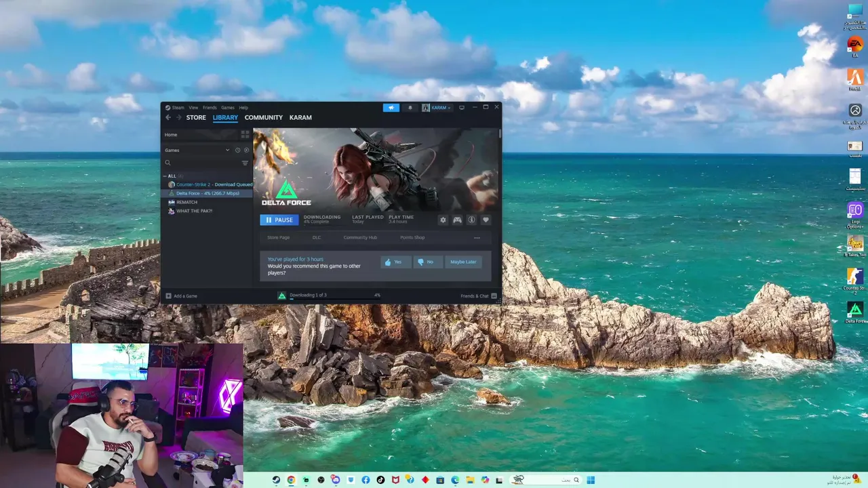Screen dimensions: 868x488
Task: Collapse the ALL games group
Action: [165, 176]
